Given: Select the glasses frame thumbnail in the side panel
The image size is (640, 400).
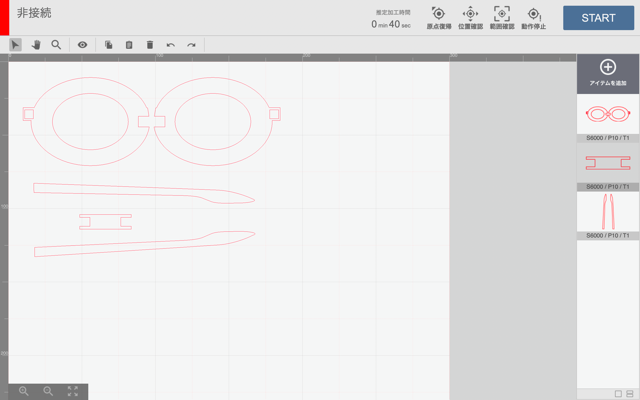Looking at the screenshot, I should tap(608, 114).
